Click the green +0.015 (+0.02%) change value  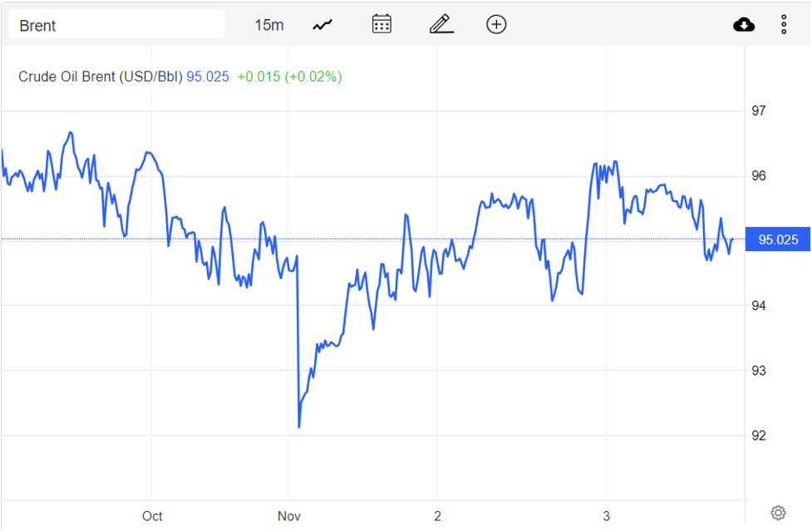[x=289, y=76]
